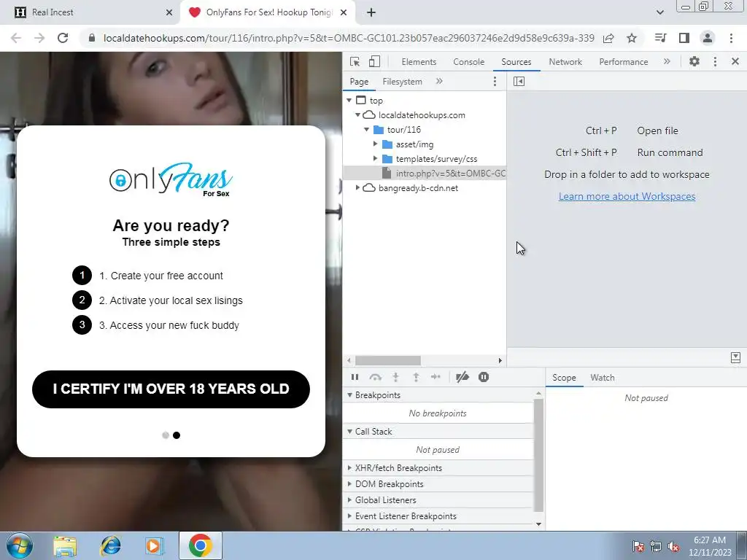This screenshot has width=747, height=560.
Task: Open DevTools customize three-dot menu
Action: [715, 61]
